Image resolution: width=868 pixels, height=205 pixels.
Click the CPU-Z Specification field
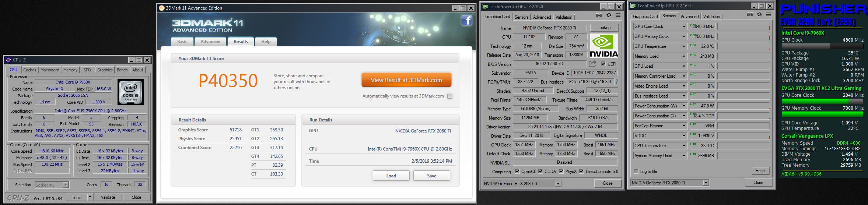91,111
